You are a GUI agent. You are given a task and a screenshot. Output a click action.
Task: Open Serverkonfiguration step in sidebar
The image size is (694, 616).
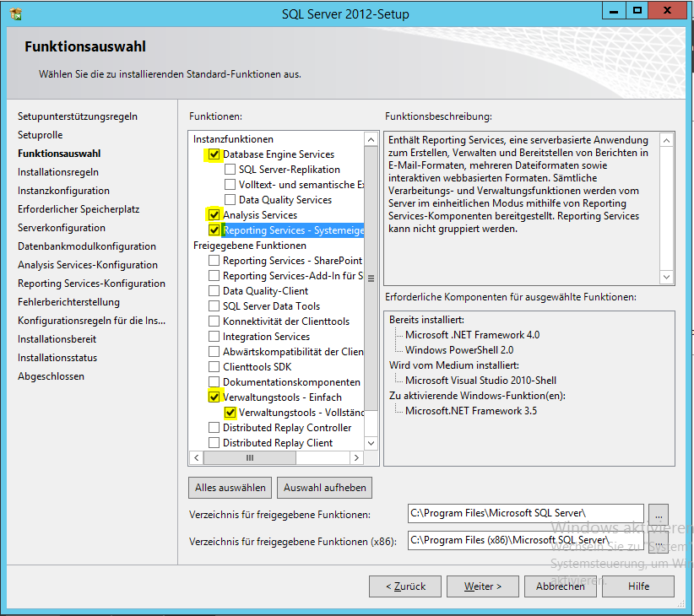coord(62,228)
